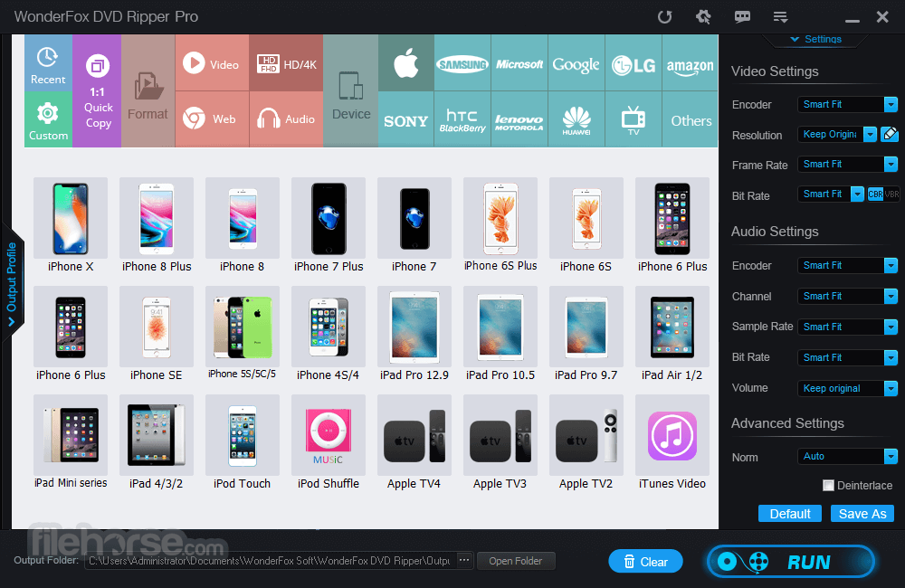Click the Output Folder path field
The height and width of the screenshot is (588, 905).
pyautogui.click(x=270, y=561)
